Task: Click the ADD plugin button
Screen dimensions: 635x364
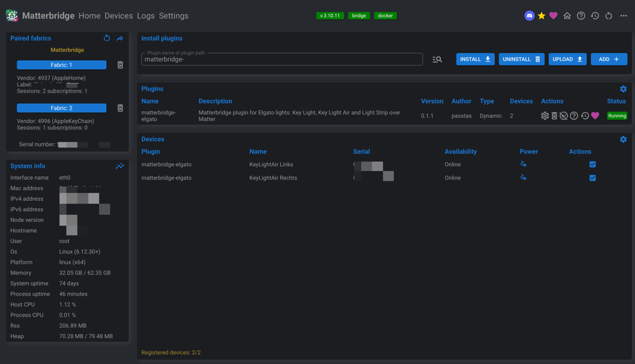Action: [x=609, y=59]
